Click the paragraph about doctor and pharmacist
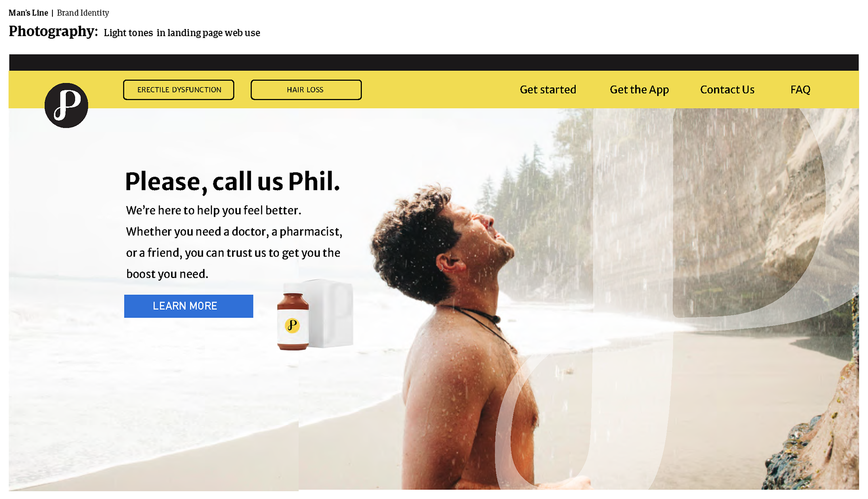 tap(234, 242)
